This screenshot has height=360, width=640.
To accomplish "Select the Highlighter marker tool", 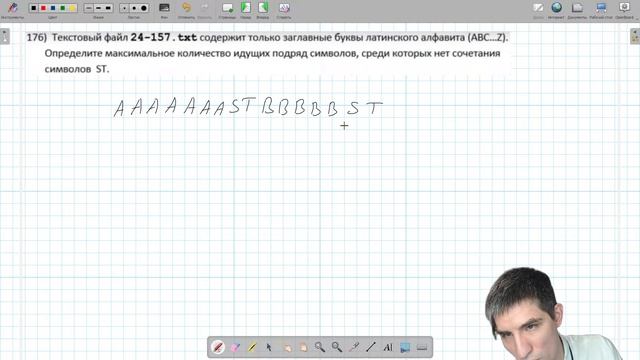I will (252, 347).
